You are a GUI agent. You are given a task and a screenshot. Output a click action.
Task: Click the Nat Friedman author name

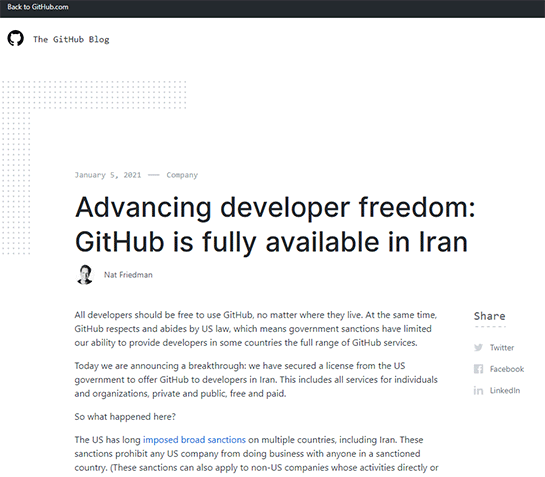(x=128, y=275)
